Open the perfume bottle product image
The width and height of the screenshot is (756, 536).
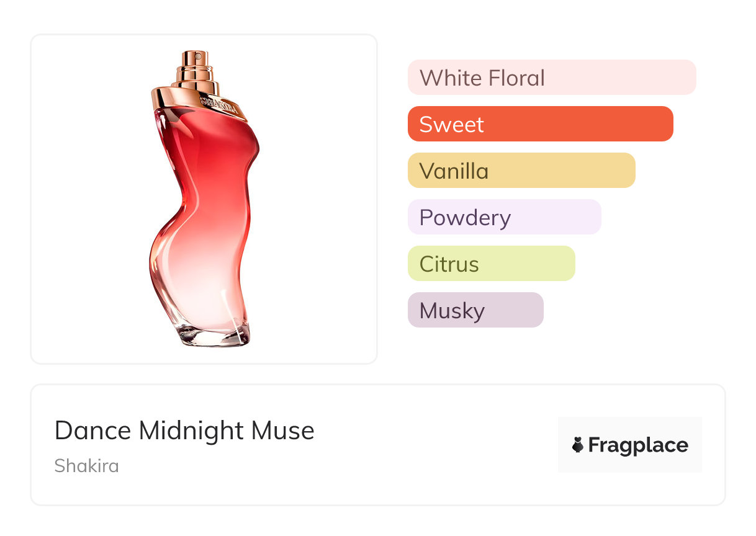(x=204, y=199)
